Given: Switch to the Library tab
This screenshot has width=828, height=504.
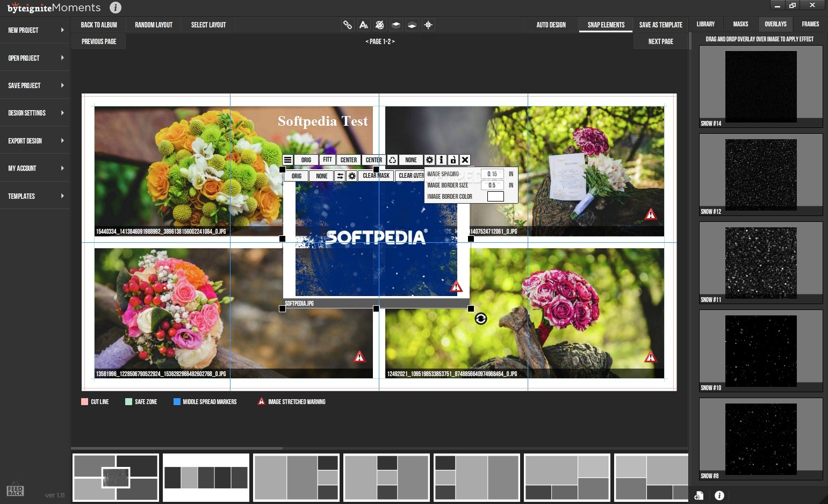Looking at the screenshot, I should 705,24.
